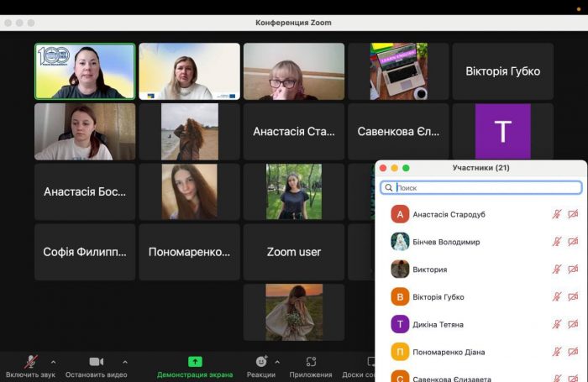The height and width of the screenshot is (382, 588).
Task: Open the Reactions smiley icon
Action: point(261,361)
